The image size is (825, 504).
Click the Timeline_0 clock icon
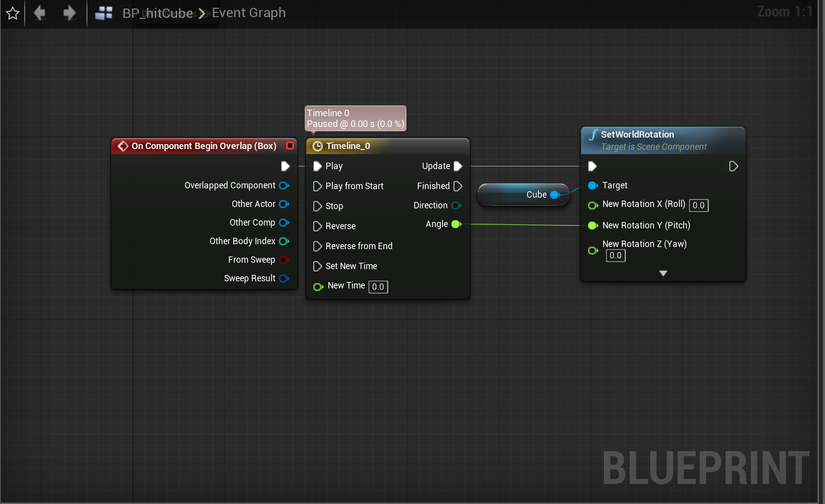(x=317, y=146)
